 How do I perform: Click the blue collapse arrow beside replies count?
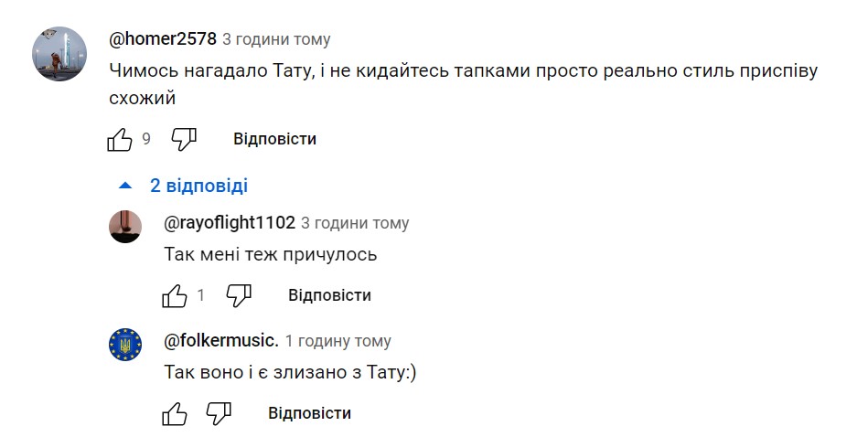coord(126,186)
